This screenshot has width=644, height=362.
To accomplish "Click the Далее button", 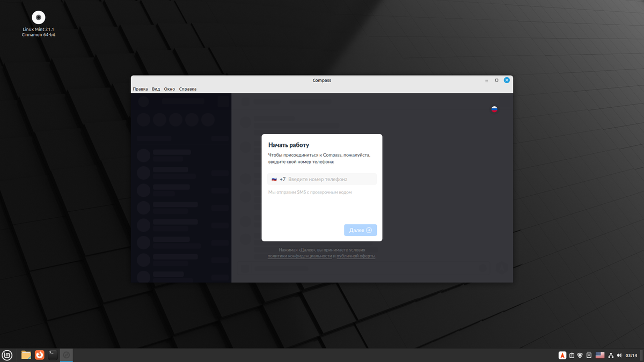I will click(361, 230).
